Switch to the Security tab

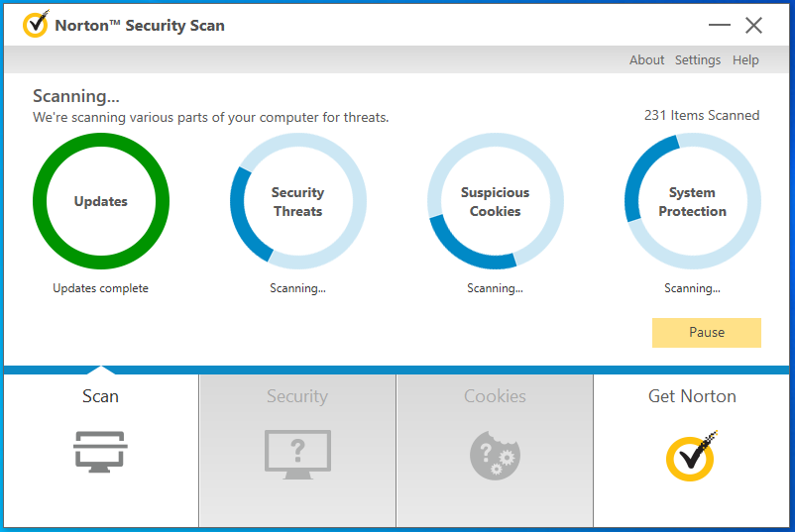297,397
